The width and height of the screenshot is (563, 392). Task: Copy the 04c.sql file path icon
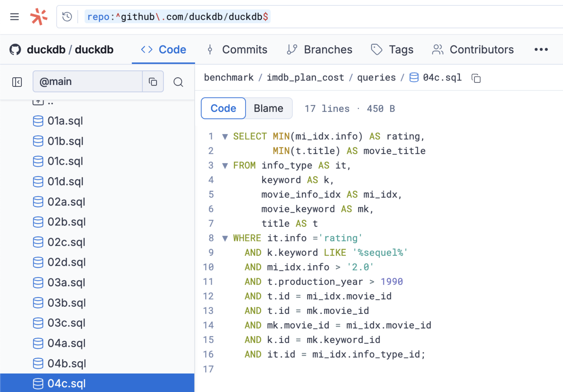pyautogui.click(x=476, y=78)
